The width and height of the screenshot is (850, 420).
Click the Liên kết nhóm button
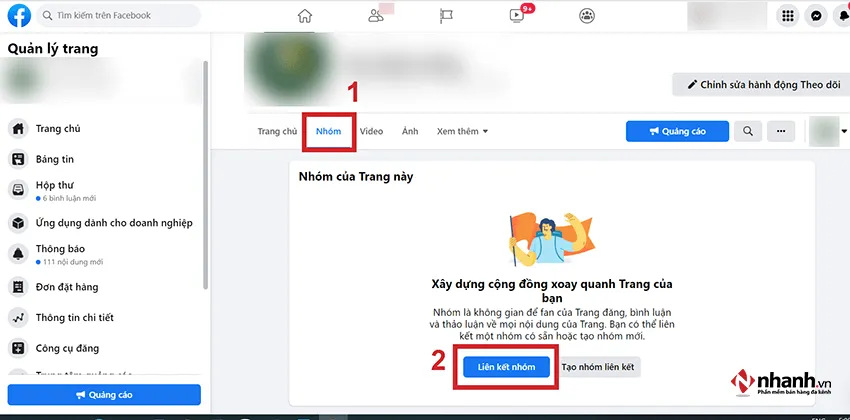(506, 367)
